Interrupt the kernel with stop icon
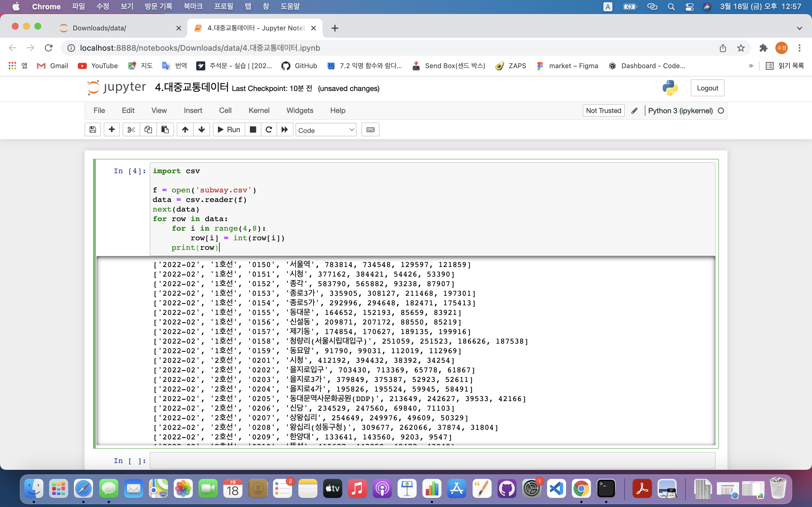The height and width of the screenshot is (507, 812). (253, 130)
